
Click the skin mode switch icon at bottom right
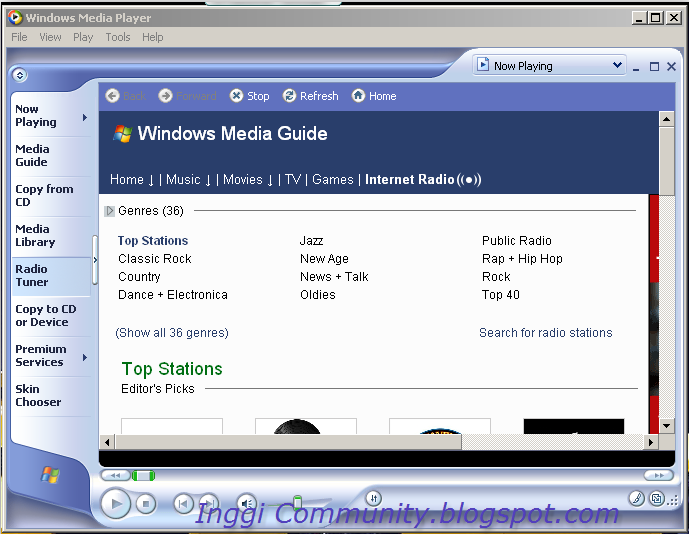point(657,499)
